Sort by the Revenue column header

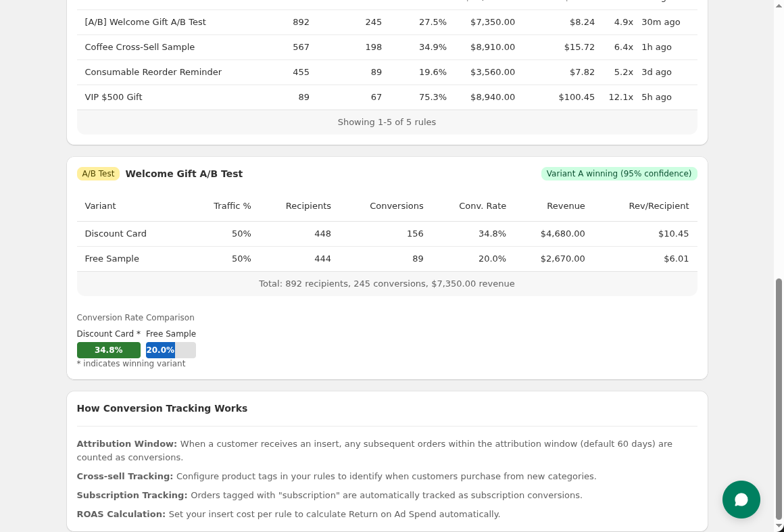point(566,205)
